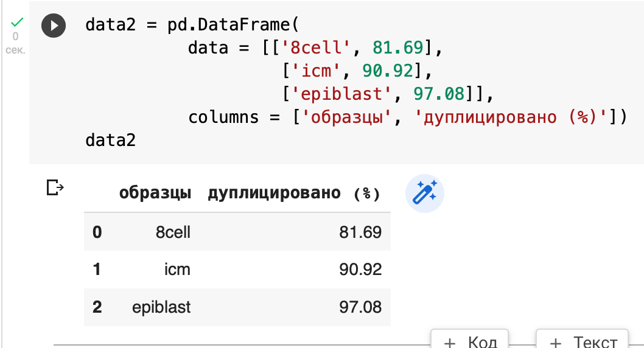Click the 'дуплицировано (%)' column header
Image resolution: width=644 pixels, height=348 pixels.
294,193
